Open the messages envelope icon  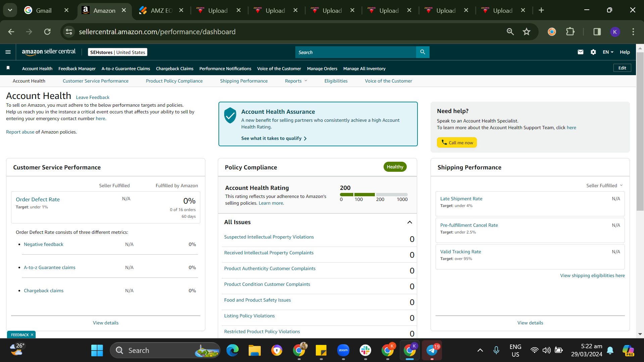[x=580, y=52]
